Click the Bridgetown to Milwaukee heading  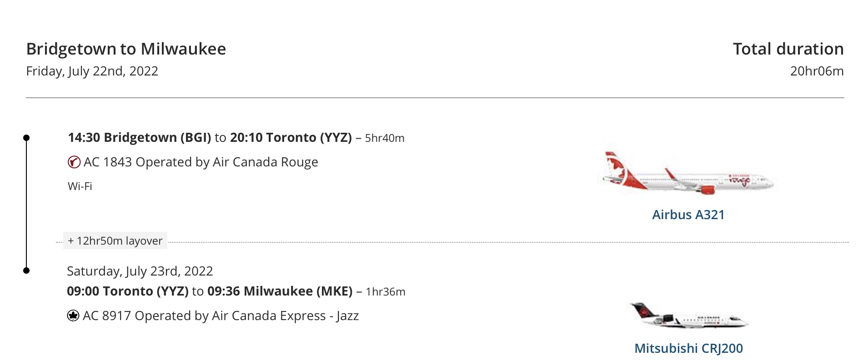point(126,49)
